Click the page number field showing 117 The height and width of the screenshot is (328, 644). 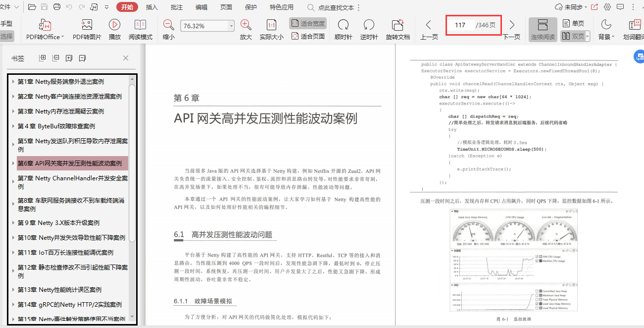point(461,25)
